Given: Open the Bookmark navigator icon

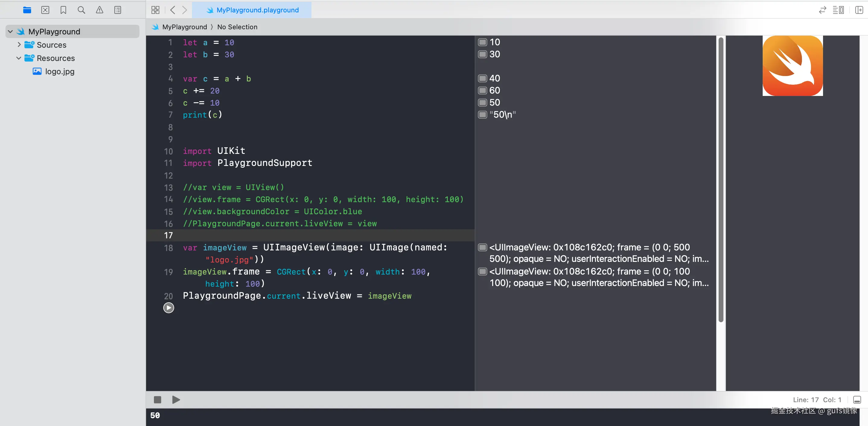Looking at the screenshot, I should click(x=63, y=10).
